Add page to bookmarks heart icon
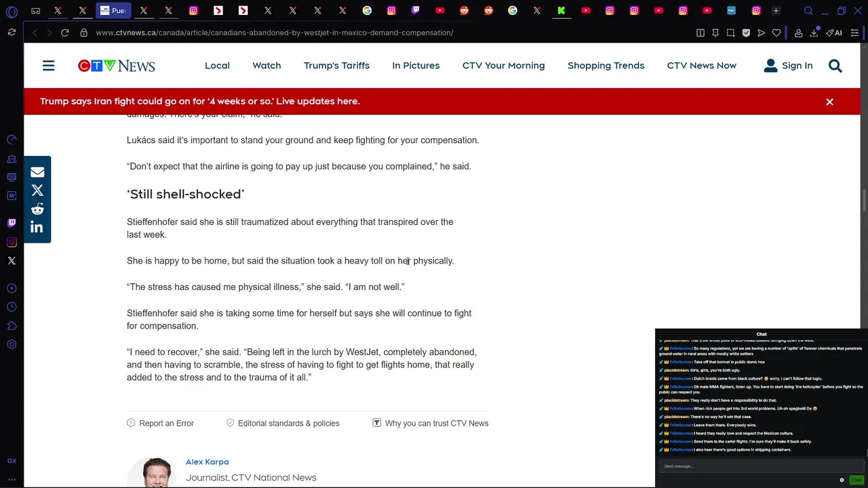Image resolution: width=868 pixels, height=488 pixels. 776,33
